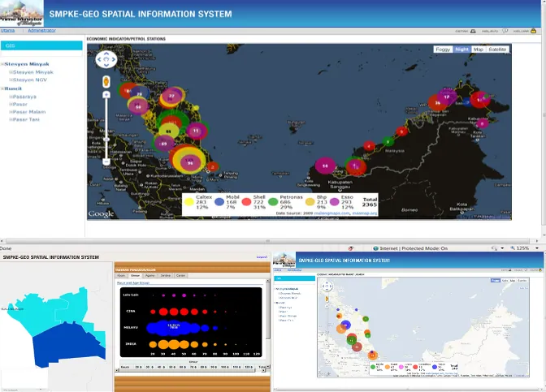
Task: Open the Agama tab in the population panel
Action: tap(149, 275)
